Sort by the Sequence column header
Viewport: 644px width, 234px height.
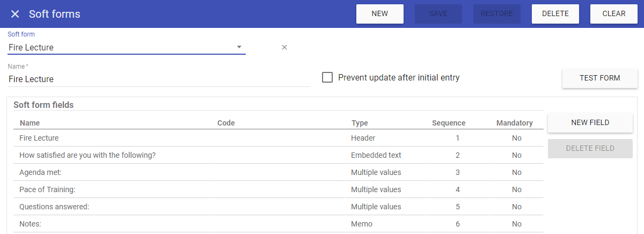click(x=448, y=123)
